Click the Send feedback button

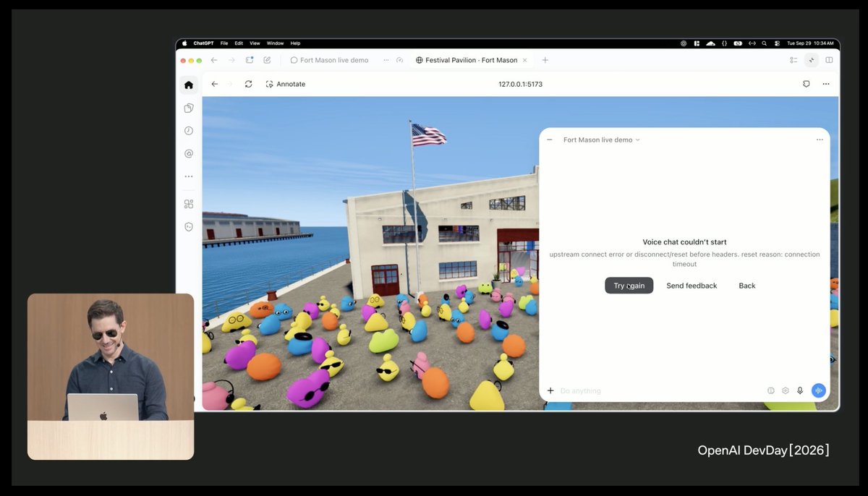point(692,286)
